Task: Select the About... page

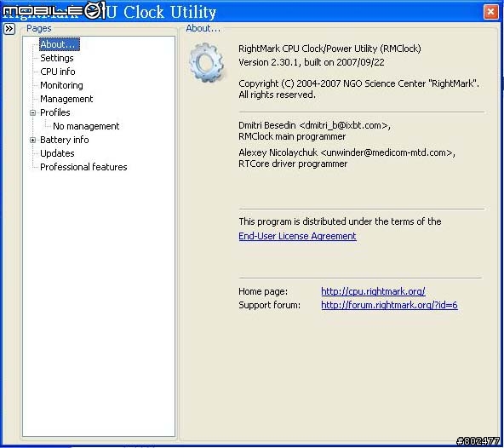Action: click(60, 44)
